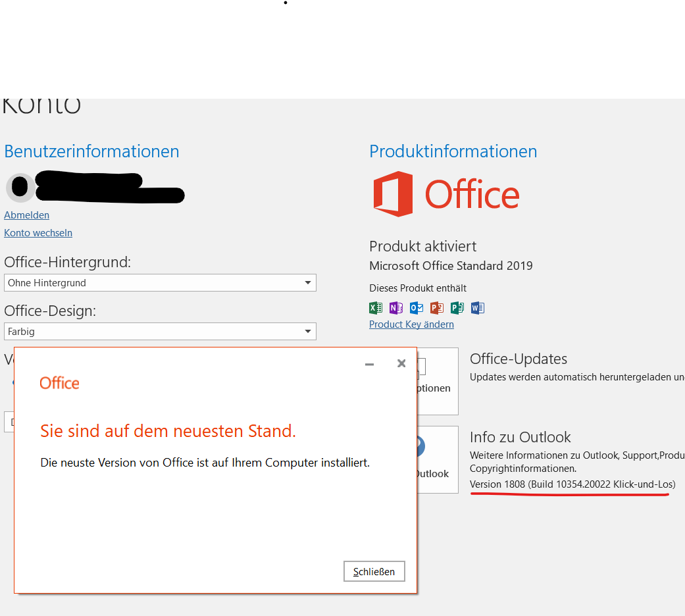This screenshot has width=685, height=616.
Task: Click the Office title in the dialog
Action: (x=59, y=383)
